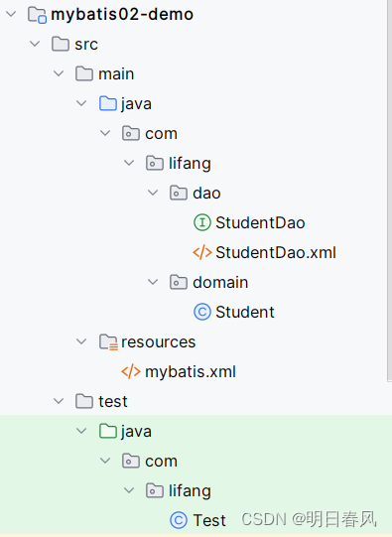
Task: Click the blue main java source folder icon
Action: 108,103
